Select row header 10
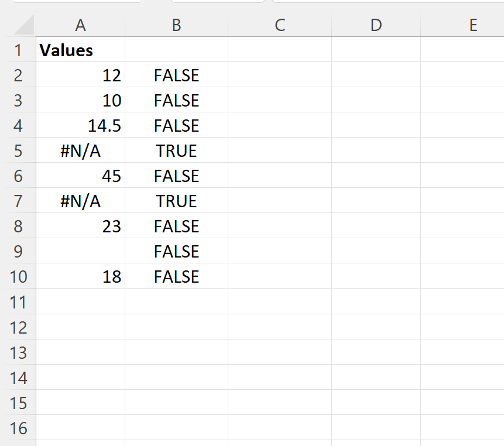The width and height of the screenshot is (504, 446). tap(19, 276)
